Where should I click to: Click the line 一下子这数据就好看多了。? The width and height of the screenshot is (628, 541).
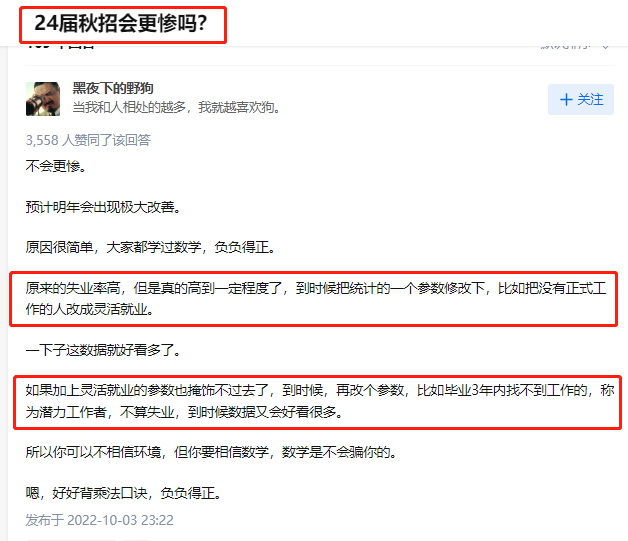(x=103, y=350)
